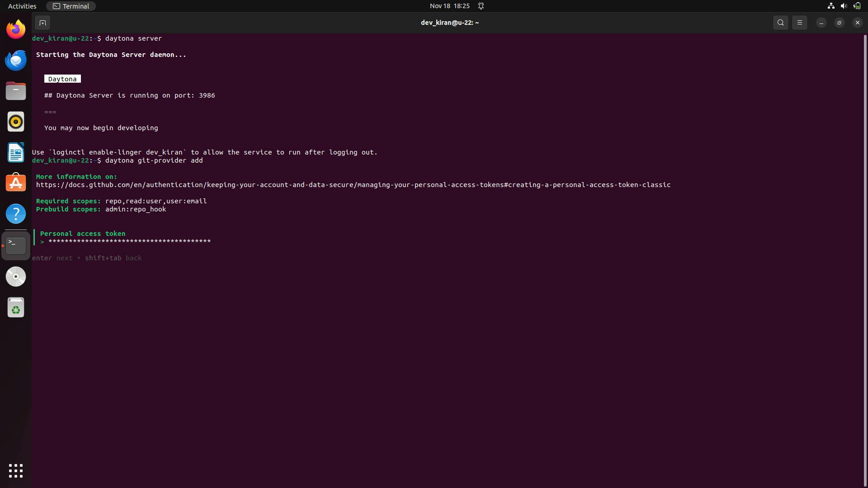
Task: Open the clock and calendar panel
Action: (449, 6)
